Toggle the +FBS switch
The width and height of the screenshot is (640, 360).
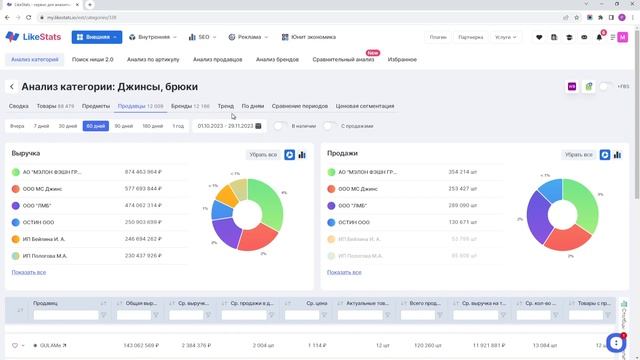[x=606, y=87]
